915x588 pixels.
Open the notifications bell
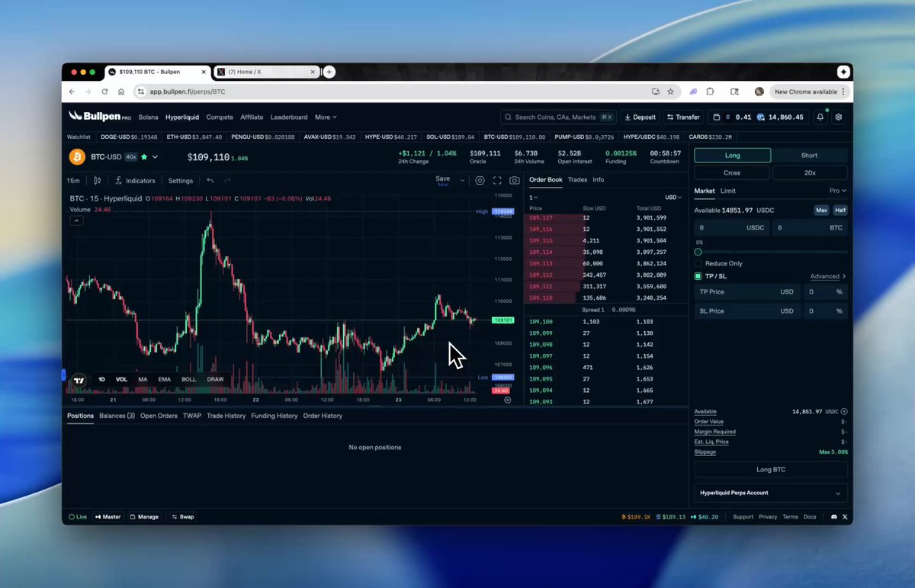(819, 117)
